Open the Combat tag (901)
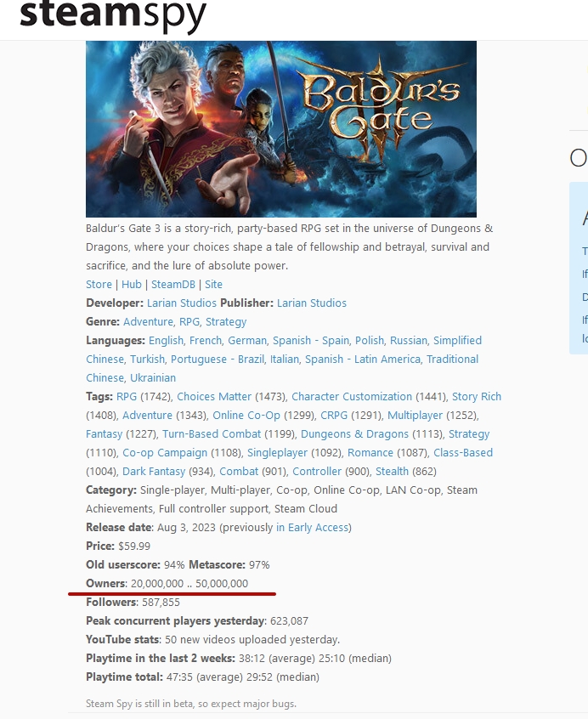The image size is (588, 719). (239, 472)
